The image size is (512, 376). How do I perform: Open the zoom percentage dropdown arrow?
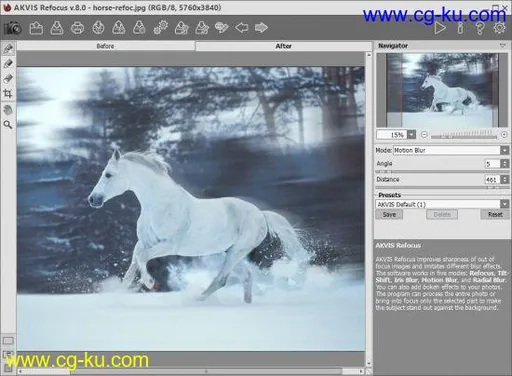coord(412,135)
